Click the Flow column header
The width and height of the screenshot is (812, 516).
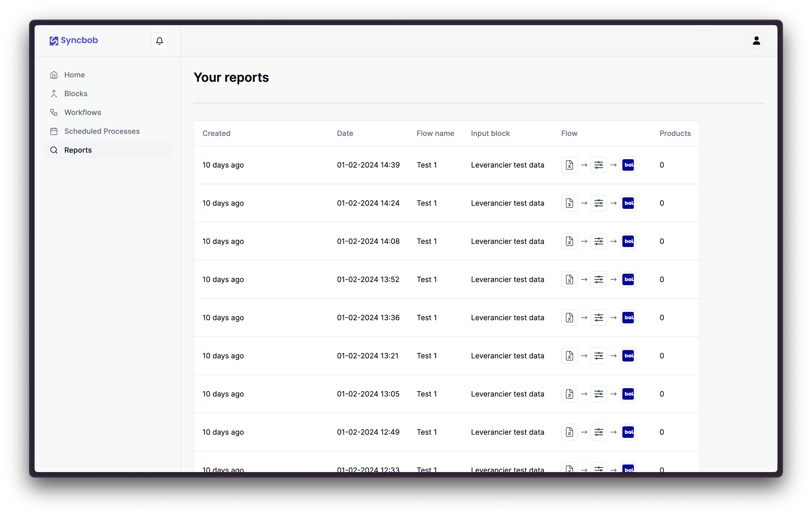569,134
